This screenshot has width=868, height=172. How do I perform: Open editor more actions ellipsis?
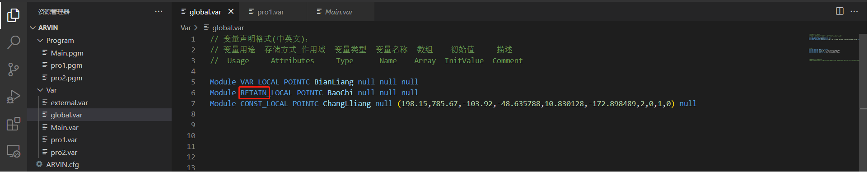pyautogui.click(x=854, y=11)
